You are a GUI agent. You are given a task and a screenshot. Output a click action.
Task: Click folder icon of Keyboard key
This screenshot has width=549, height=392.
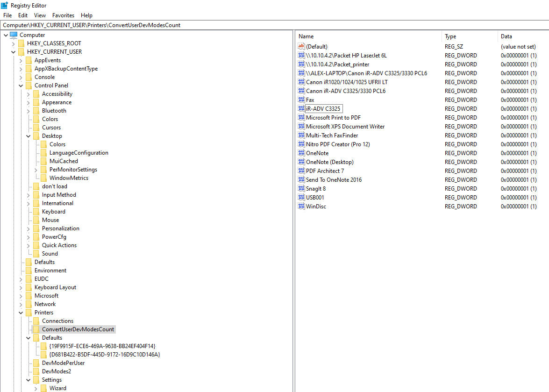(36, 211)
